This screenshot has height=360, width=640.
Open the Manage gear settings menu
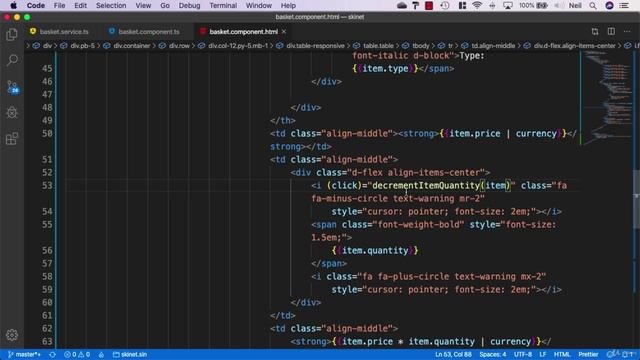coord(12,335)
